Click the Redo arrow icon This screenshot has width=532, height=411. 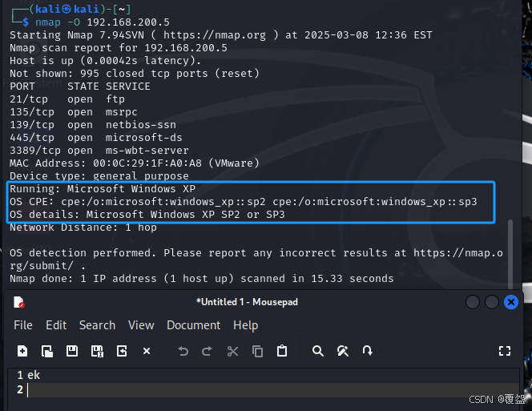tap(207, 351)
